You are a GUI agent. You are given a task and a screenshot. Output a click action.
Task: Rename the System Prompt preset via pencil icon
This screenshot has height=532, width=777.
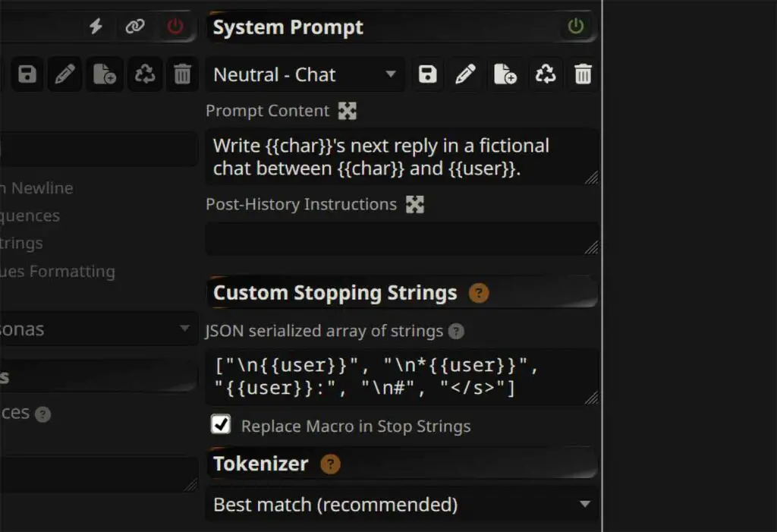pos(466,74)
